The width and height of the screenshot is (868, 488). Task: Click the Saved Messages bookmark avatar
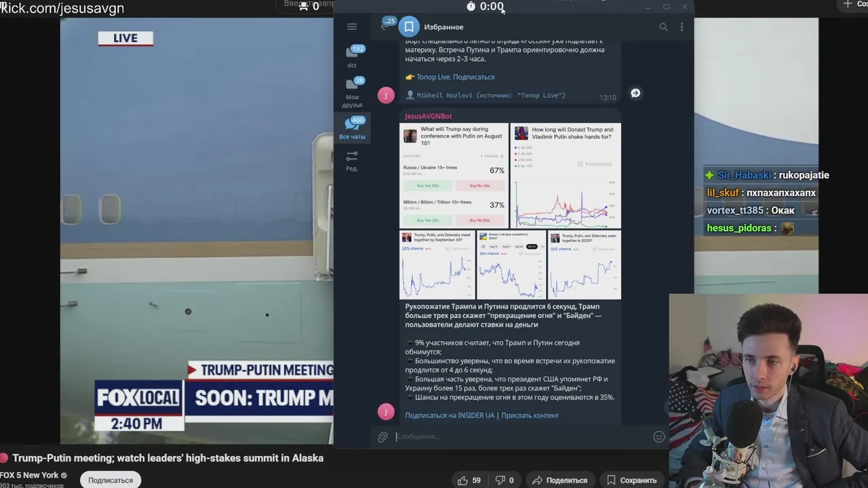click(x=409, y=26)
